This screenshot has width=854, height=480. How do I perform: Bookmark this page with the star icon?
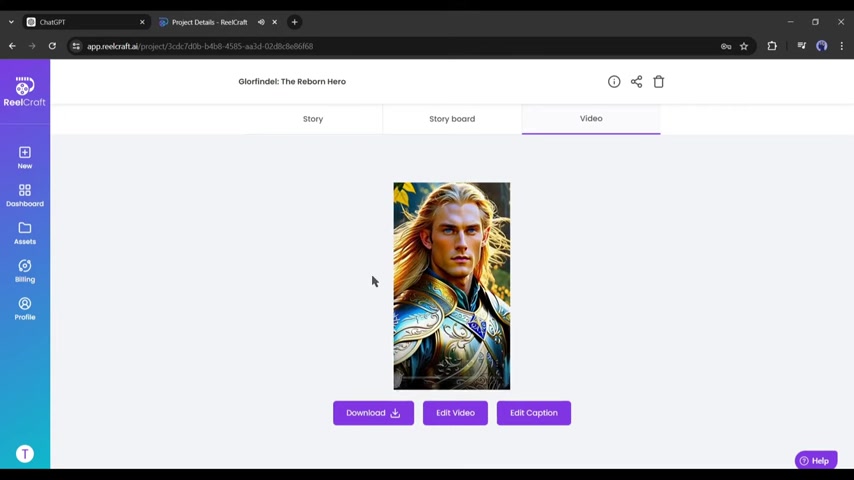coord(744,46)
